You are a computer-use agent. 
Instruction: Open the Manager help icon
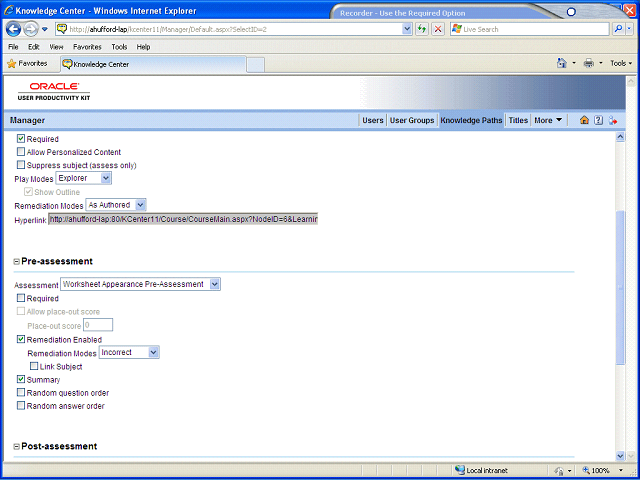click(x=598, y=120)
